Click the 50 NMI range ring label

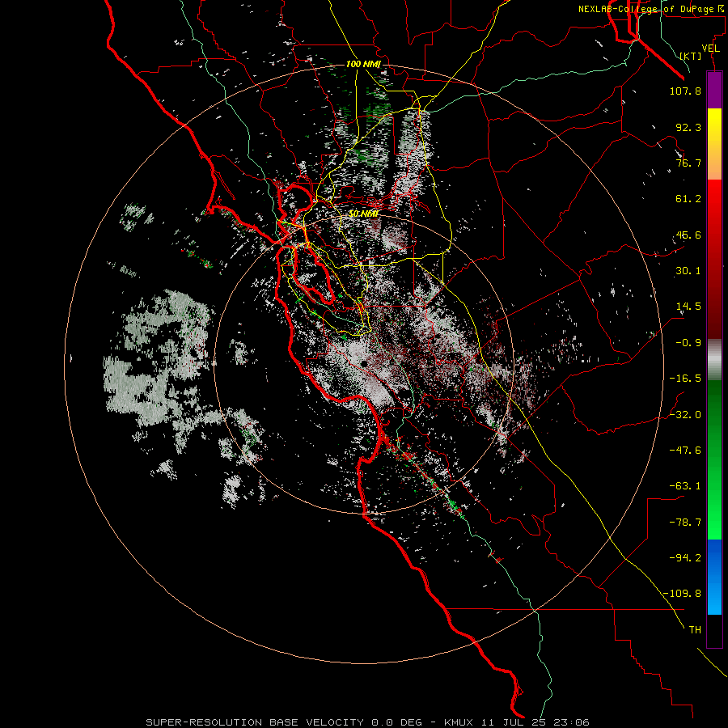363,214
